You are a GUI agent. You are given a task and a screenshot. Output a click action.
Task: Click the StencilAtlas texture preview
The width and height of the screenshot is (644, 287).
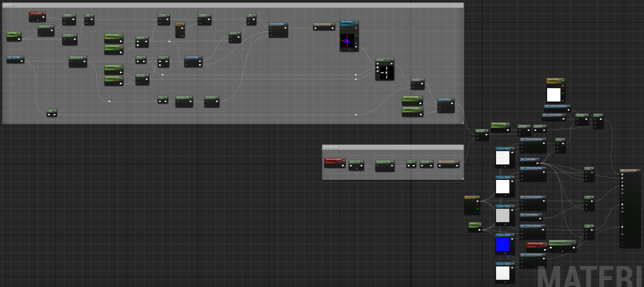point(347,41)
